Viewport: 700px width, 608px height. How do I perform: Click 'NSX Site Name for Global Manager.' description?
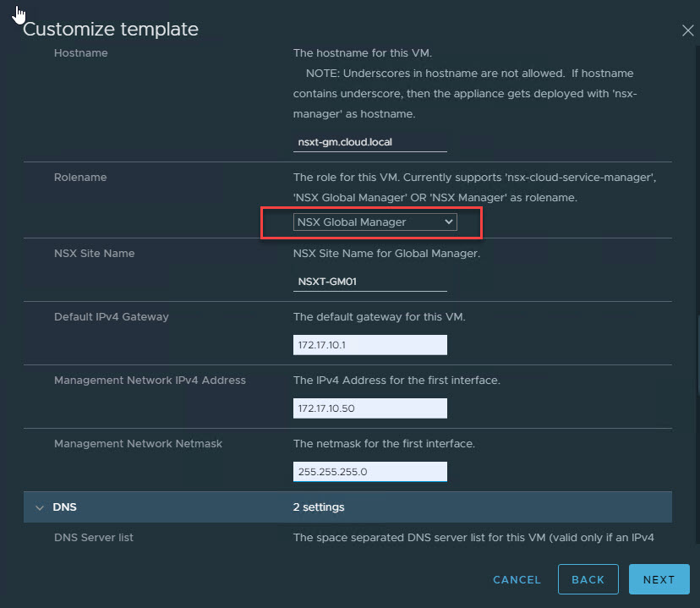386,254
